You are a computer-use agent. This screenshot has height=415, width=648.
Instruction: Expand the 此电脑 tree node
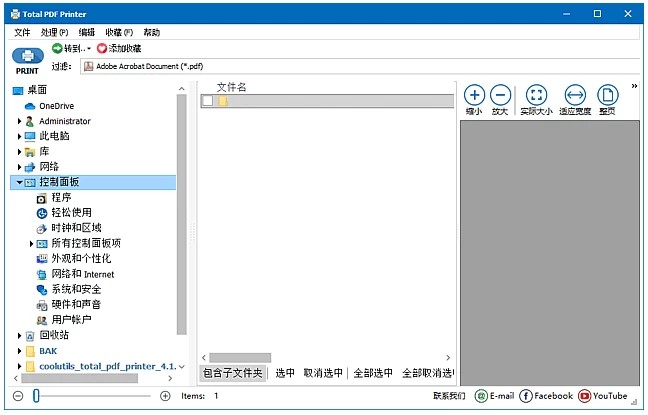pyautogui.click(x=19, y=136)
